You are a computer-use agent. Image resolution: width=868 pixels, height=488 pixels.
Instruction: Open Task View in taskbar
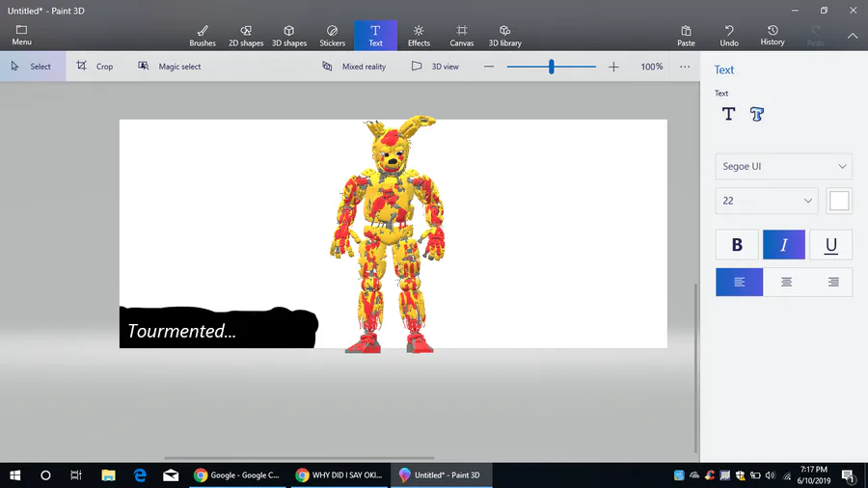click(x=76, y=475)
